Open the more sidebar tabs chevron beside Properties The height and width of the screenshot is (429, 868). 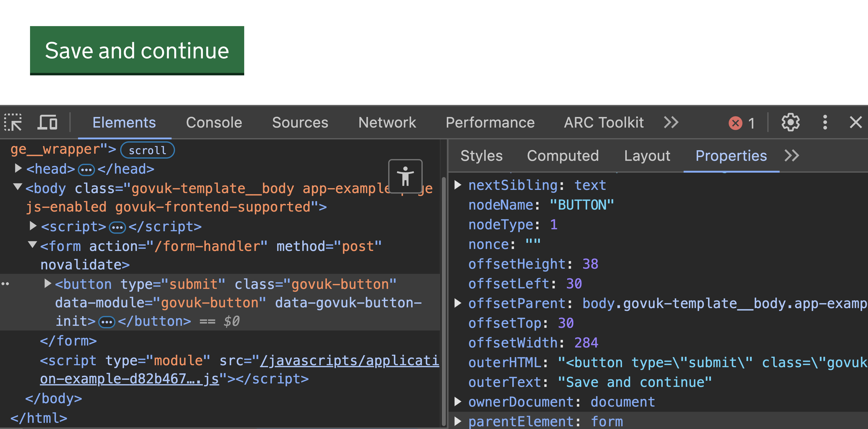[x=792, y=156]
